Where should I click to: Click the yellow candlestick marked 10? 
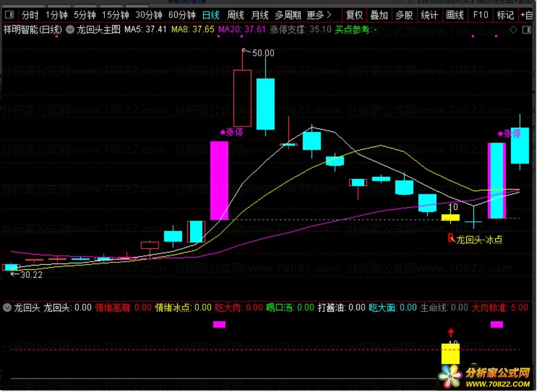[450, 218]
